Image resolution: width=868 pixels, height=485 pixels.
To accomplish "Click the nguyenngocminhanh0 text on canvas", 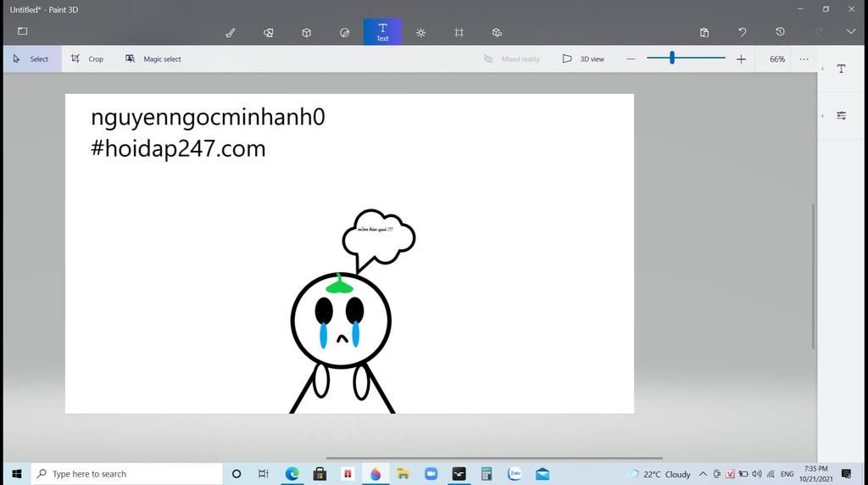I will (208, 118).
